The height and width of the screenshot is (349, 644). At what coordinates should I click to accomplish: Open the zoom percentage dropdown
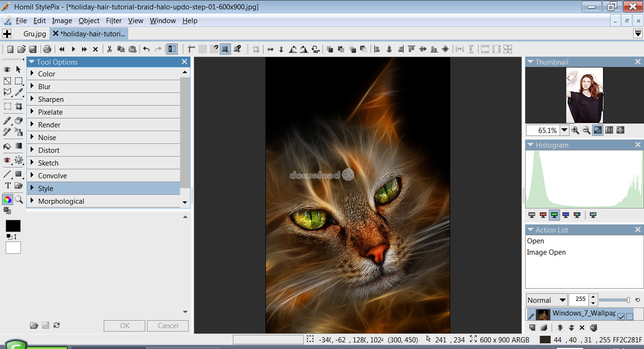564,130
